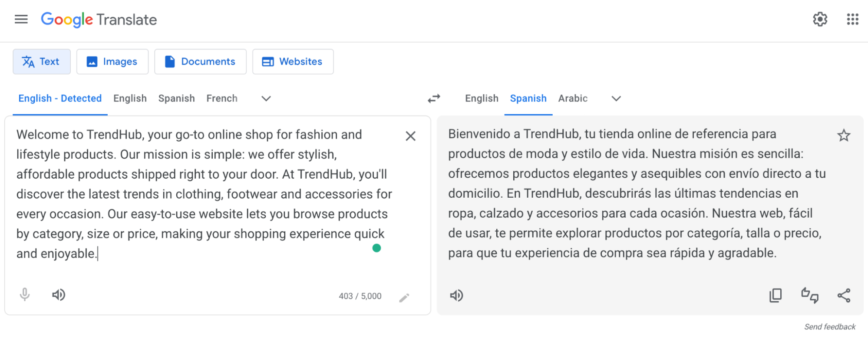Clear the source text
The height and width of the screenshot is (355, 868).
(x=410, y=136)
